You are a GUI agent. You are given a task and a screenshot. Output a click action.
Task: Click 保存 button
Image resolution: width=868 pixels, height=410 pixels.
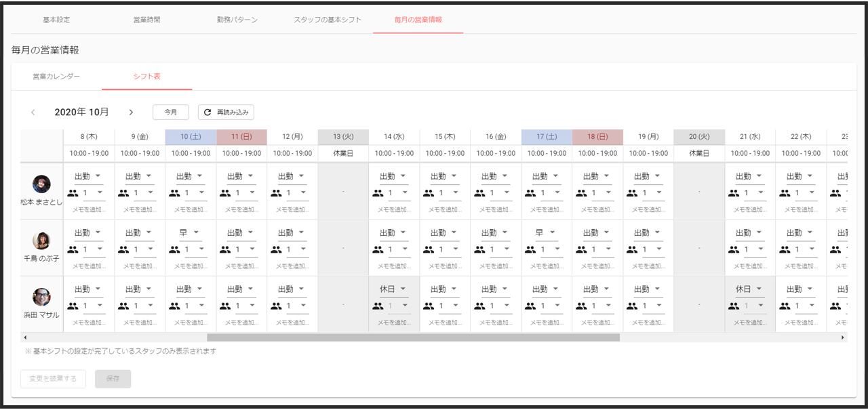(x=113, y=379)
